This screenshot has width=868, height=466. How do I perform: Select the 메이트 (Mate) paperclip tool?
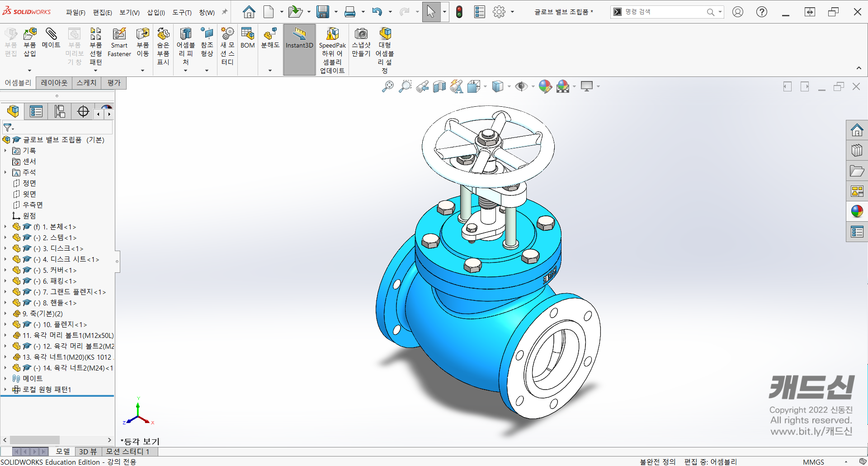coord(51,34)
